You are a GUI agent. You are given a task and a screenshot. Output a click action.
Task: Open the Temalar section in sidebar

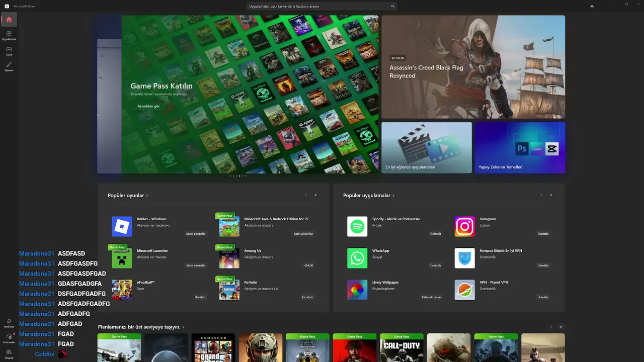(x=9, y=66)
